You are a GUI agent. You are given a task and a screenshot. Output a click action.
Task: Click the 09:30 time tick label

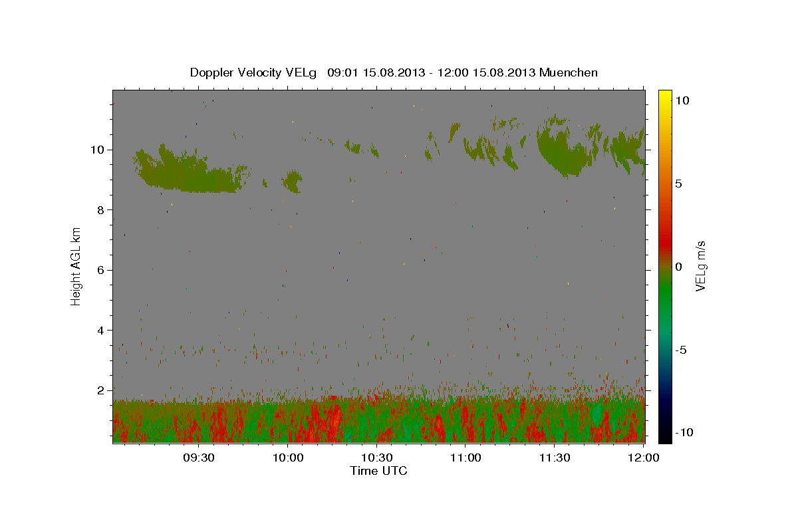pyautogui.click(x=198, y=458)
